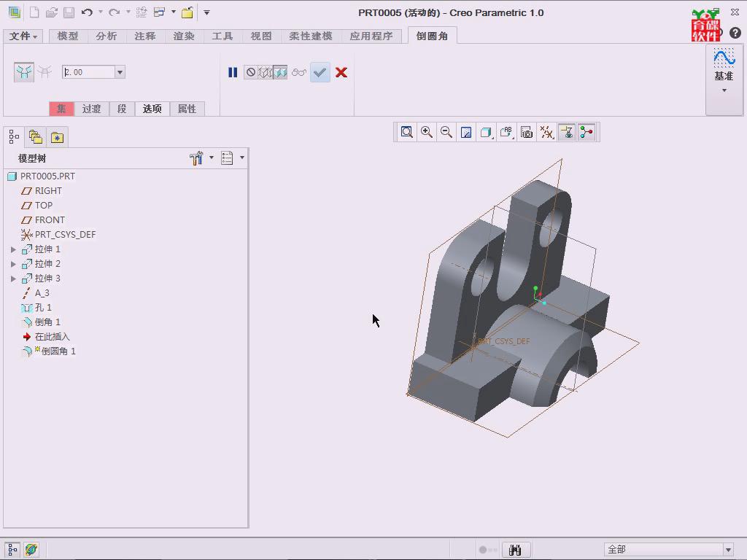The width and height of the screenshot is (747, 560).
Task: Switch to the 视图 ribbon tab
Action: [260, 36]
